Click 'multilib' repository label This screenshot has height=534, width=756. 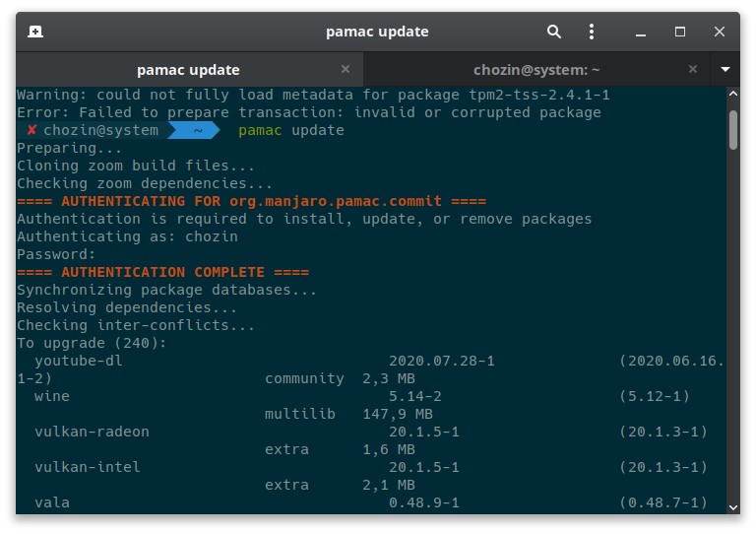coord(300,414)
